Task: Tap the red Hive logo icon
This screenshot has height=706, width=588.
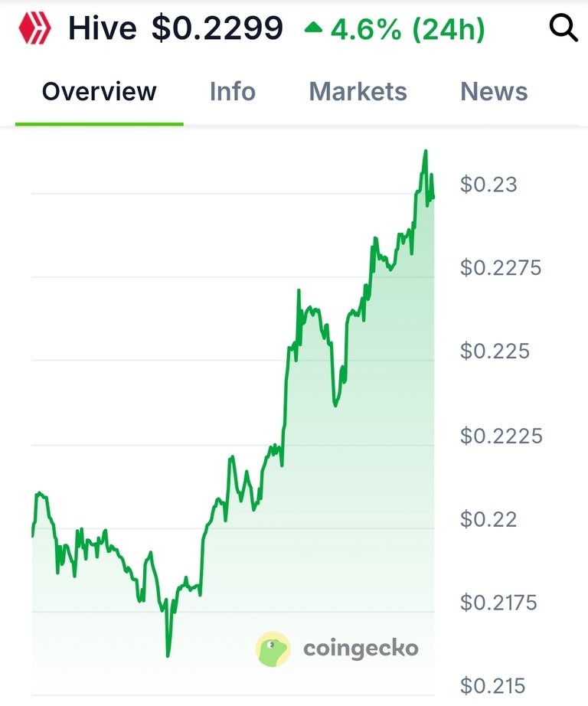Action: click(x=34, y=28)
